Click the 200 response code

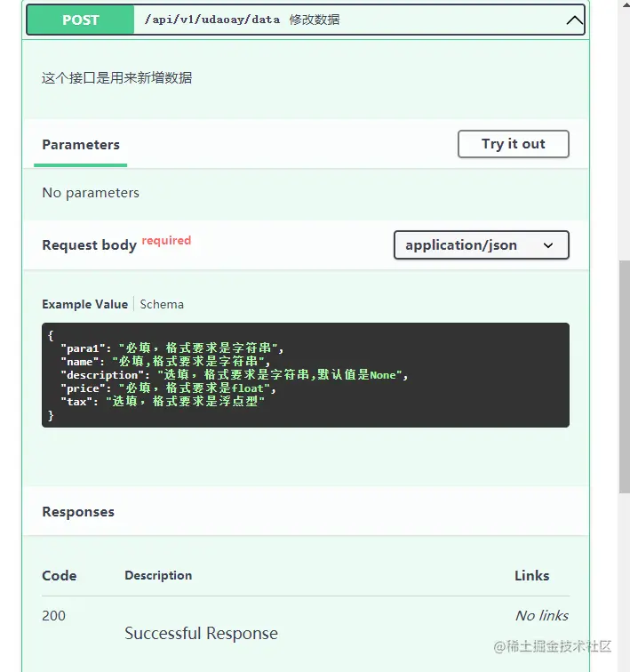click(x=53, y=616)
